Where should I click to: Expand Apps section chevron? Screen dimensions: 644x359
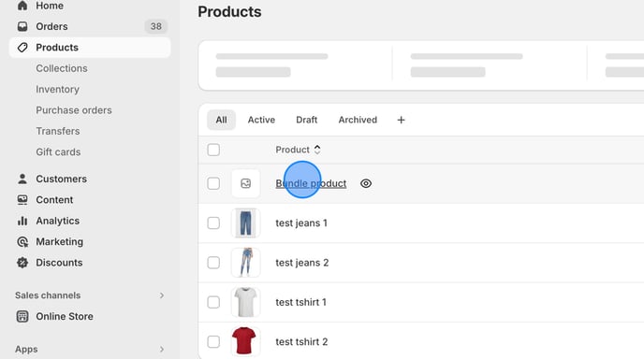click(x=162, y=349)
